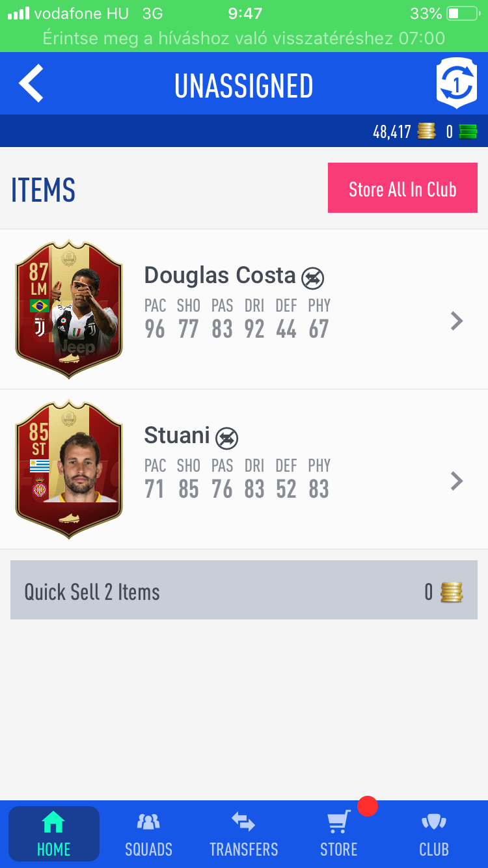Tap the gold coins balance icon
The height and width of the screenshot is (868, 488).
427,131
